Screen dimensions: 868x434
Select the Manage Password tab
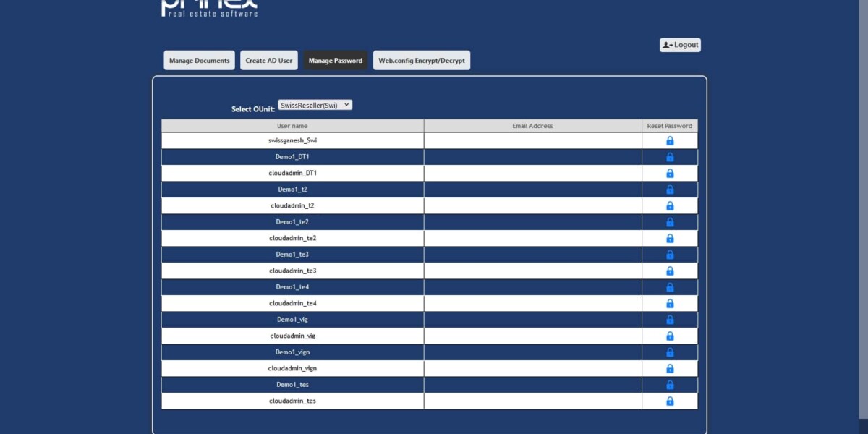(336, 61)
